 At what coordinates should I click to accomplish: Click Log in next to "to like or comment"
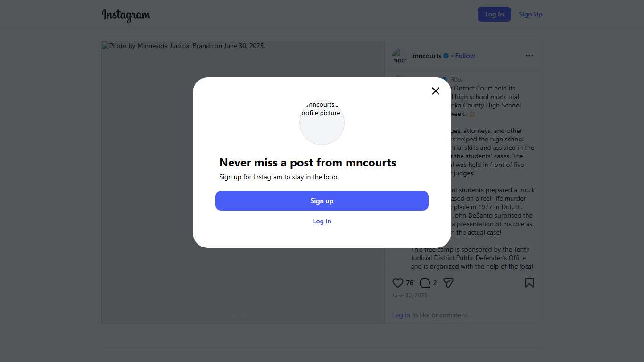401,315
